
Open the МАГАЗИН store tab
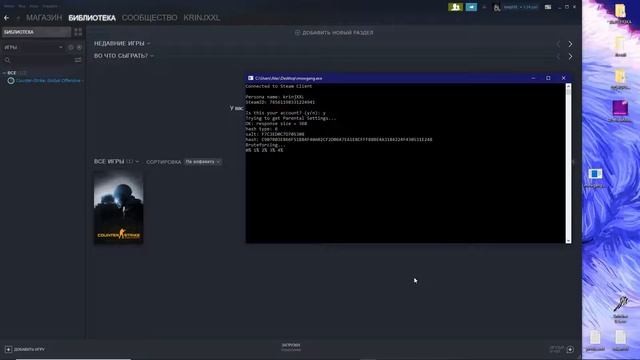[44, 18]
